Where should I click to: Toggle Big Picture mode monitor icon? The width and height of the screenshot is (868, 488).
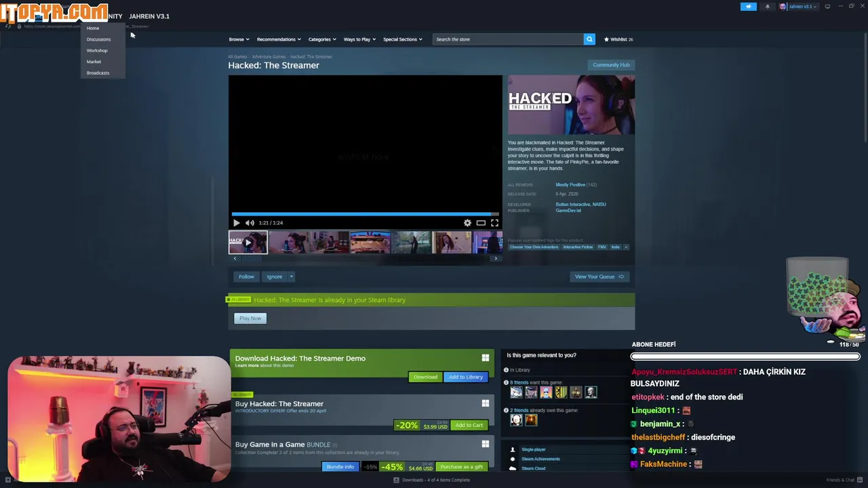(x=827, y=7)
